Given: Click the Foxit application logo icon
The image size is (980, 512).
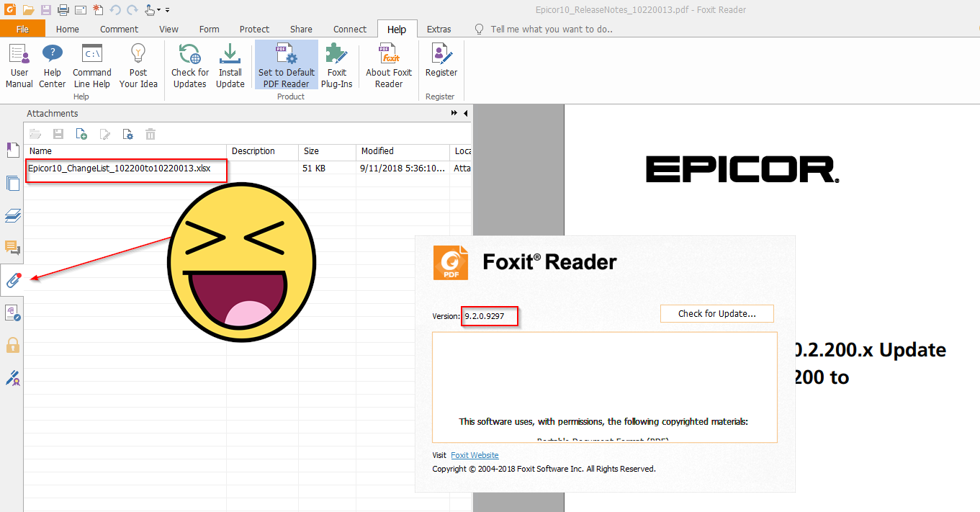Looking at the screenshot, I should [9, 9].
